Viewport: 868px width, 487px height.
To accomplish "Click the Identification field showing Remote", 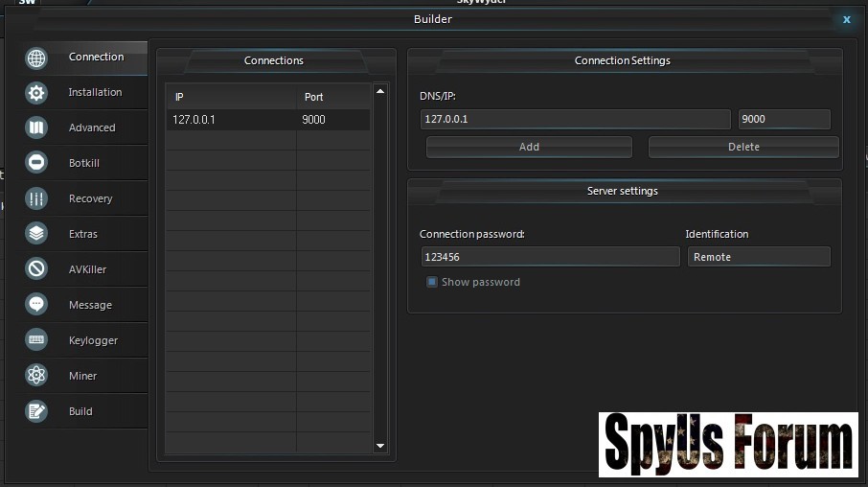I will click(x=758, y=257).
